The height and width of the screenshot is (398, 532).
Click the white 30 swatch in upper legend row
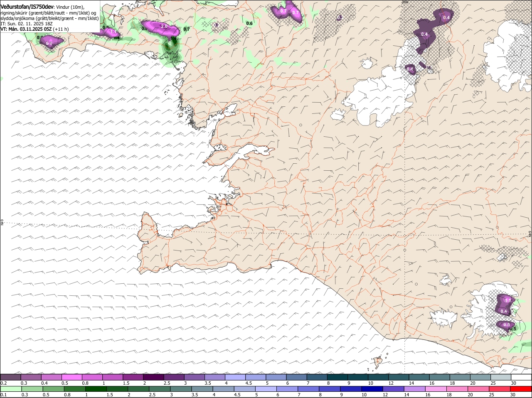tap(521, 377)
